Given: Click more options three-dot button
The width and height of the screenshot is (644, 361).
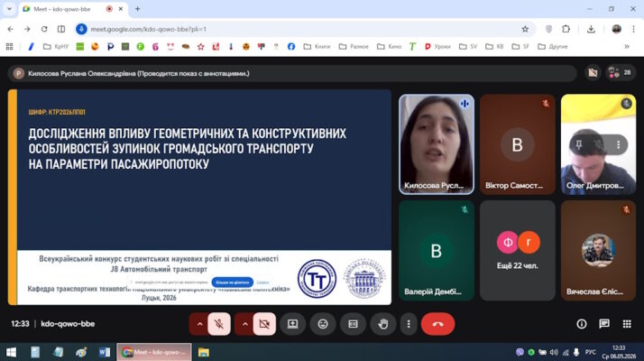Looking at the screenshot, I should (409, 324).
